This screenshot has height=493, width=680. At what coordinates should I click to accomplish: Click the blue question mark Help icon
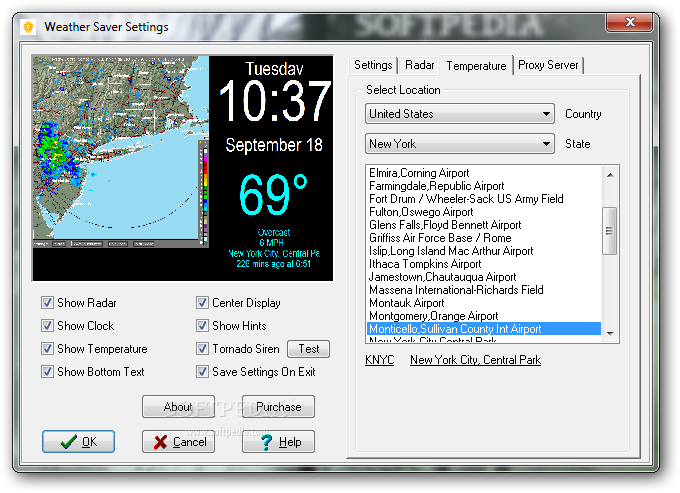pos(266,442)
